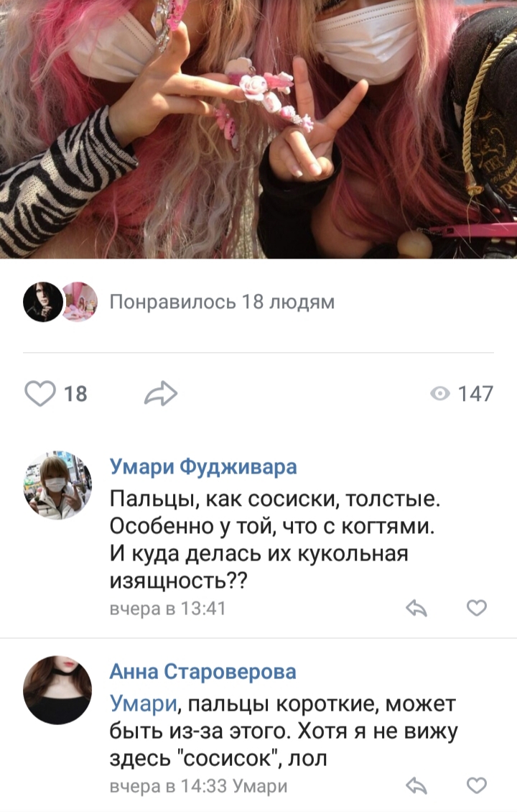Open Анна Староверова profile name link

203,672
